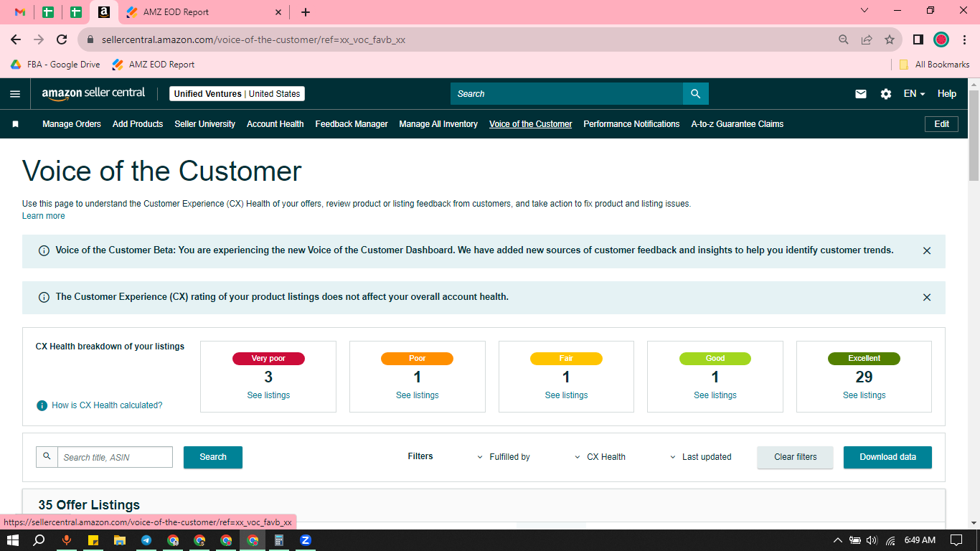Image resolution: width=980 pixels, height=551 pixels.
Task: Open the settings gear icon
Action: click(x=886, y=94)
